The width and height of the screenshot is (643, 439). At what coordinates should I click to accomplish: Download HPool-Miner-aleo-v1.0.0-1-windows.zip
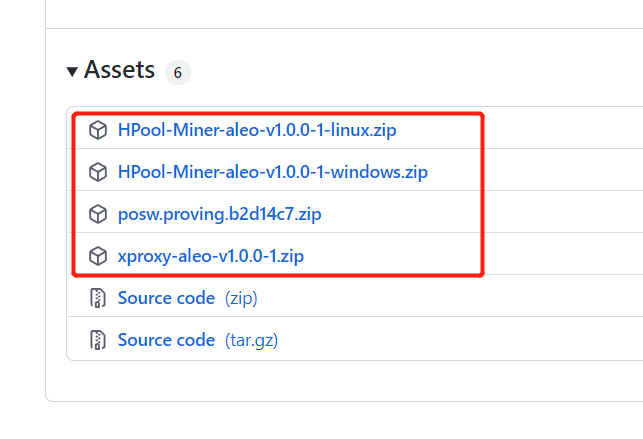[x=272, y=172]
